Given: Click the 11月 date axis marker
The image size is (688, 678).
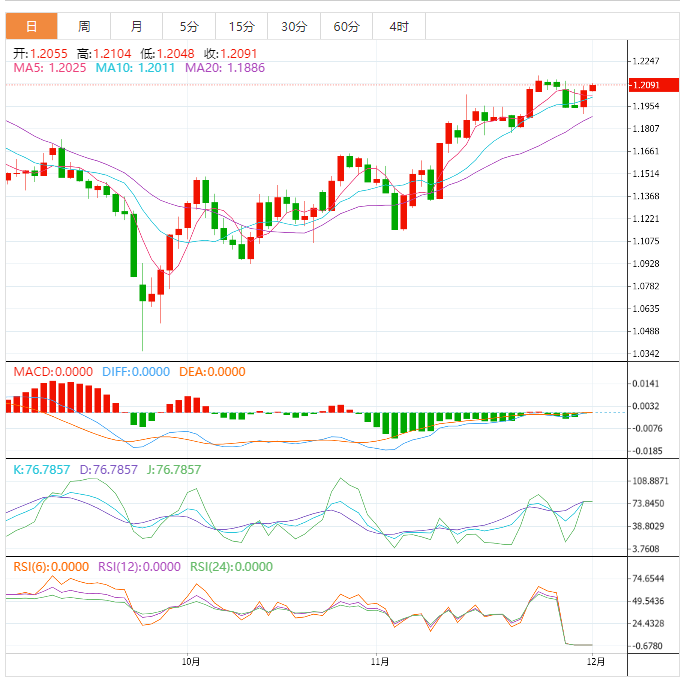Looking at the screenshot, I should point(379,661).
